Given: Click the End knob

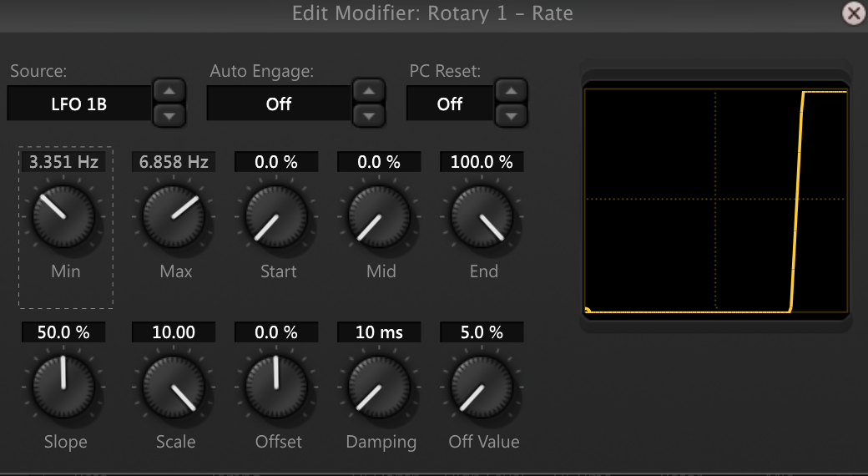Looking at the screenshot, I should click(x=482, y=215).
